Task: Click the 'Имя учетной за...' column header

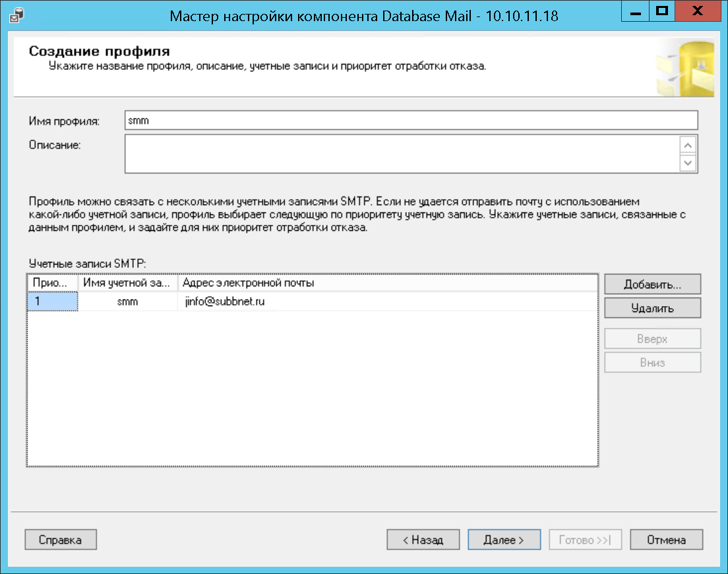Action: (x=128, y=283)
